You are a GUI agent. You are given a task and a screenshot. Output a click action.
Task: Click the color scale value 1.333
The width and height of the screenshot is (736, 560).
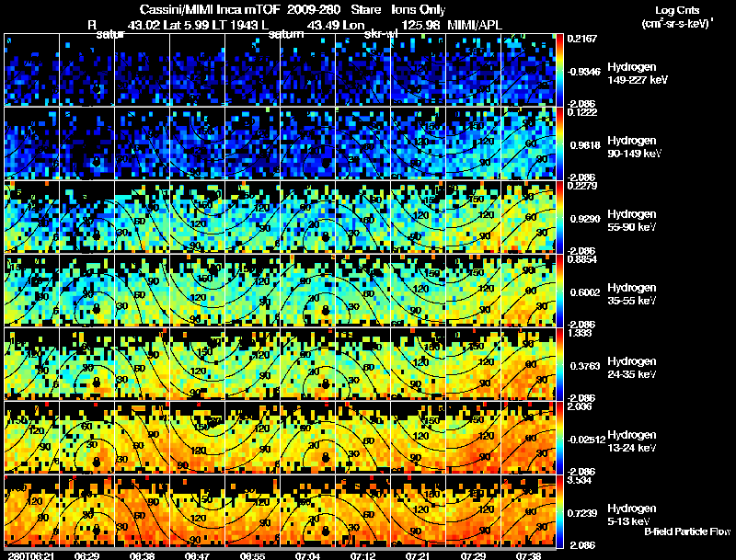580,333
